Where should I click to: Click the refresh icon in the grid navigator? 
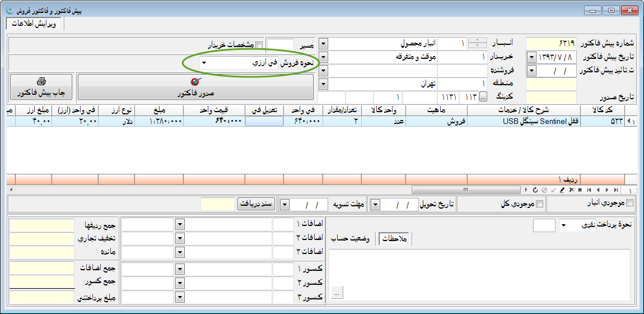535,190
